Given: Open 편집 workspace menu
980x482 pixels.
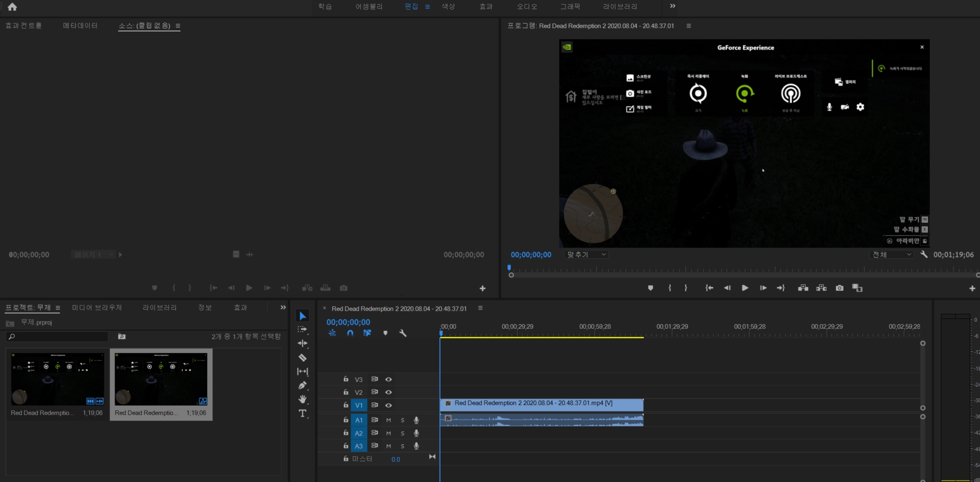Looking at the screenshot, I should coord(428,7).
